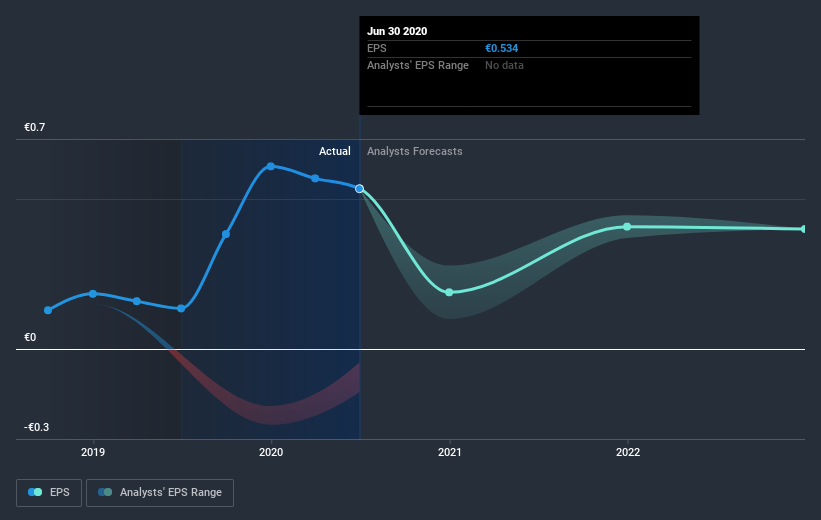Toggle the EPS legend item

point(51,493)
